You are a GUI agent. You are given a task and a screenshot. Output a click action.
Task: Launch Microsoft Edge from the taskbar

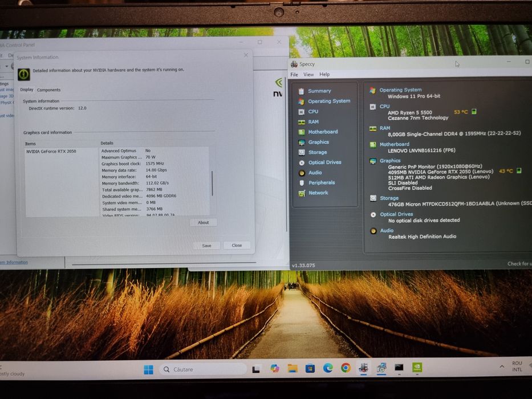pyautogui.click(x=328, y=368)
